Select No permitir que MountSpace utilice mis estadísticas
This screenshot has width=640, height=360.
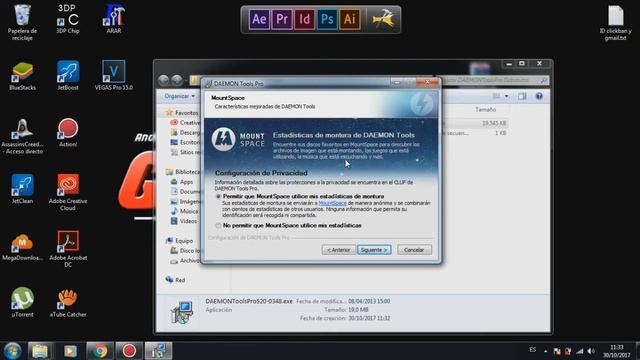point(218,226)
